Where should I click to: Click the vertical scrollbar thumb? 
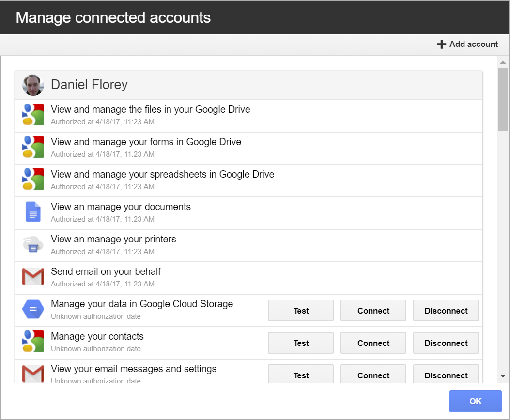tap(503, 99)
